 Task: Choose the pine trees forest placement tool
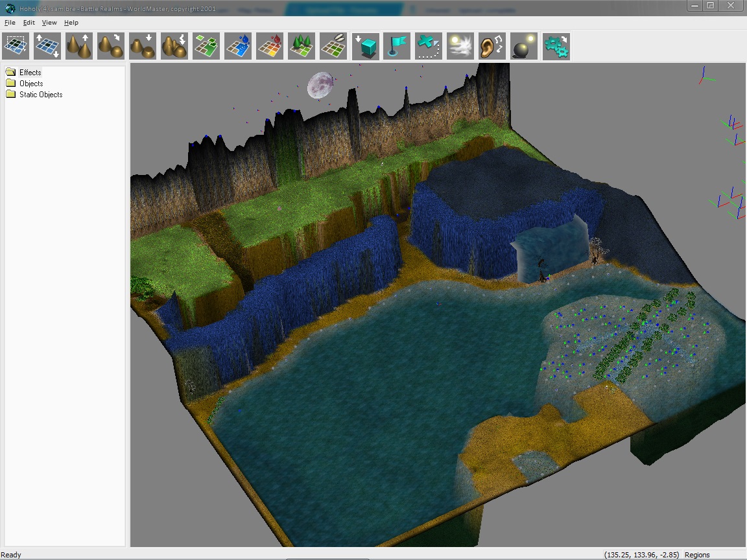[x=302, y=47]
